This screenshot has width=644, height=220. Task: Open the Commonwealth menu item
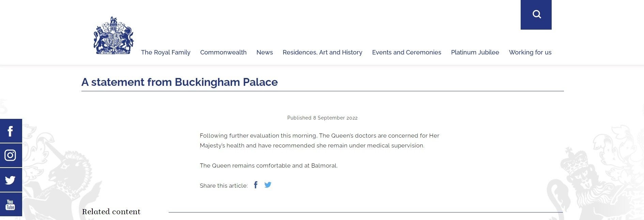pos(223,52)
